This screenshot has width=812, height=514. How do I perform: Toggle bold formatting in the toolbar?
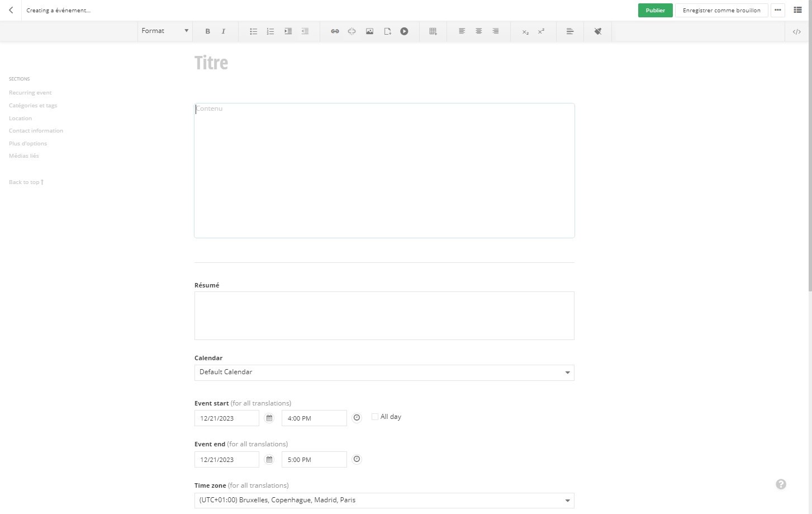[207, 31]
